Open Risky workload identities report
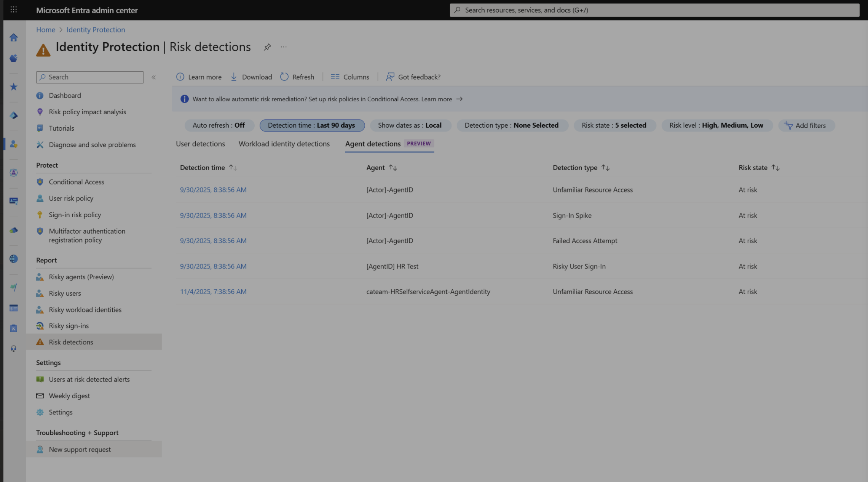This screenshot has height=482, width=868. click(85, 310)
